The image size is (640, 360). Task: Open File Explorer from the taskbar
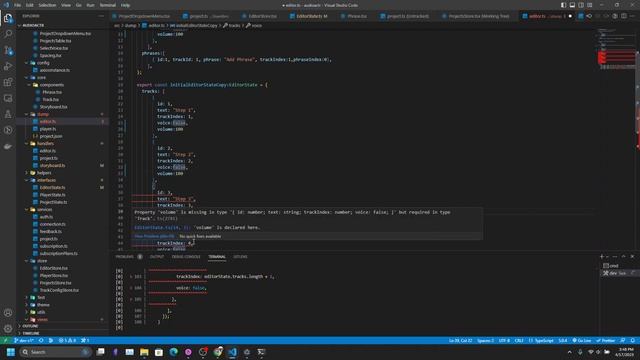tap(144, 352)
